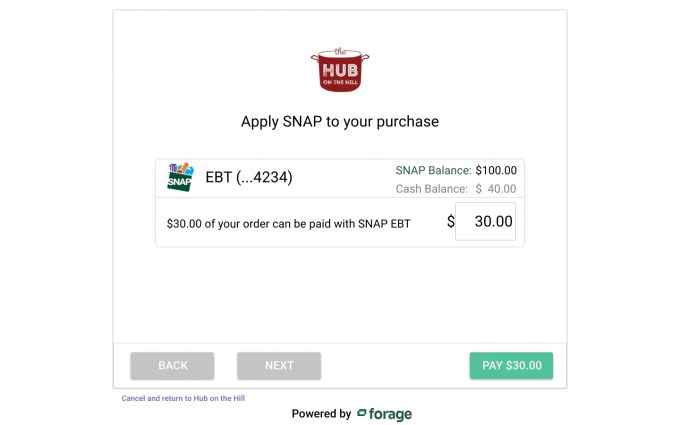Click the Hub on the Hill logo

pos(339,70)
